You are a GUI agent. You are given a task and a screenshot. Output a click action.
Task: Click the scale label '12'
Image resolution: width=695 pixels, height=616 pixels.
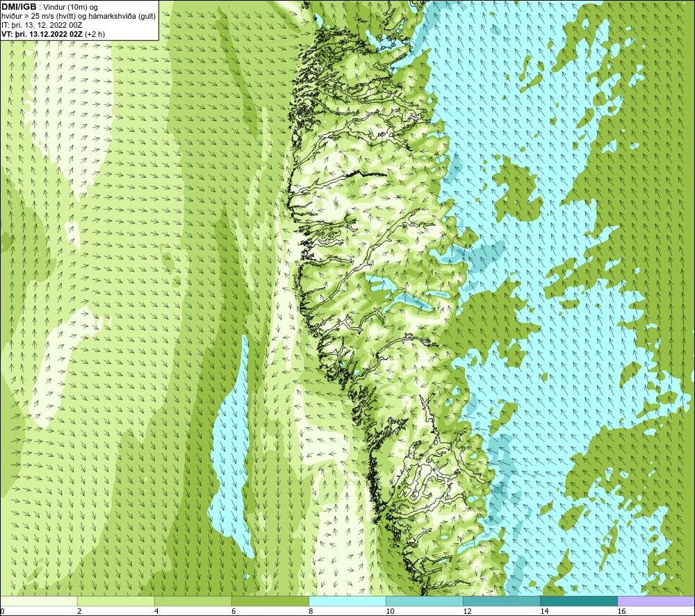tap(467, 612)
